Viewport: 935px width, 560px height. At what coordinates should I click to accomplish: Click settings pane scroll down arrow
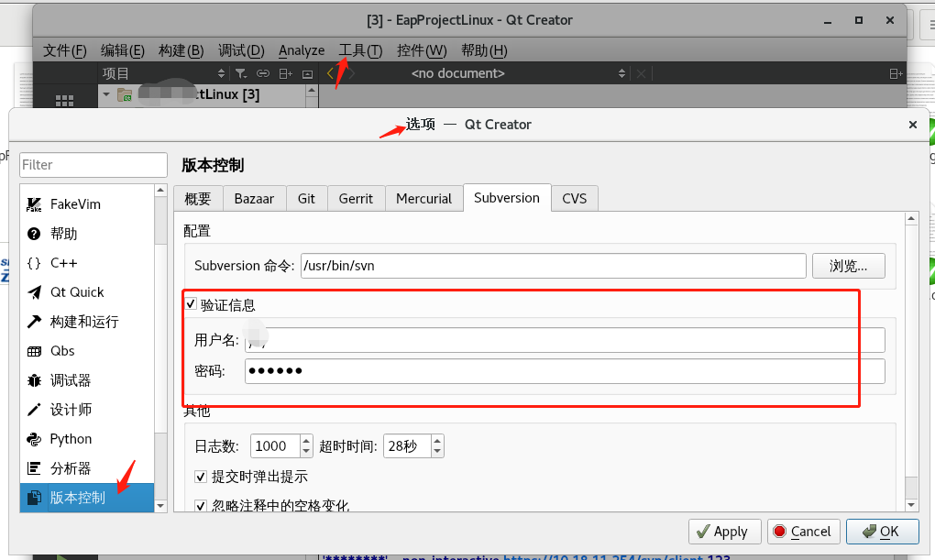pos(911,505)
